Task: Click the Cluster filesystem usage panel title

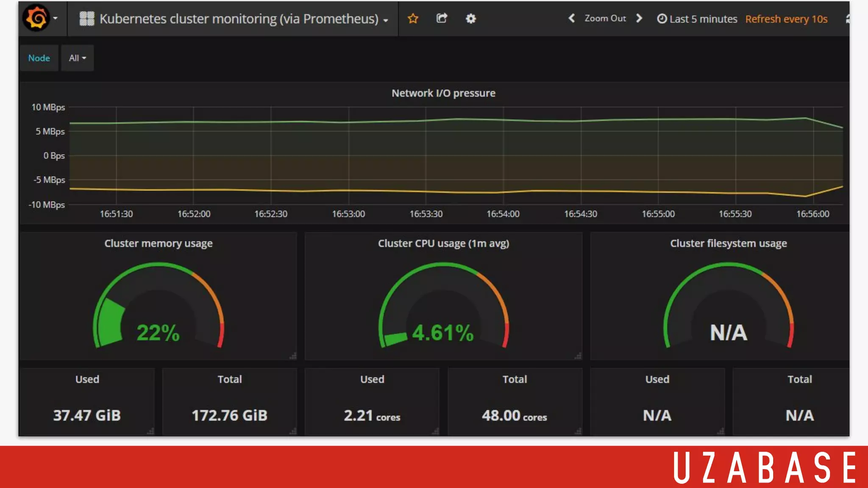Action: pos(728,244)
